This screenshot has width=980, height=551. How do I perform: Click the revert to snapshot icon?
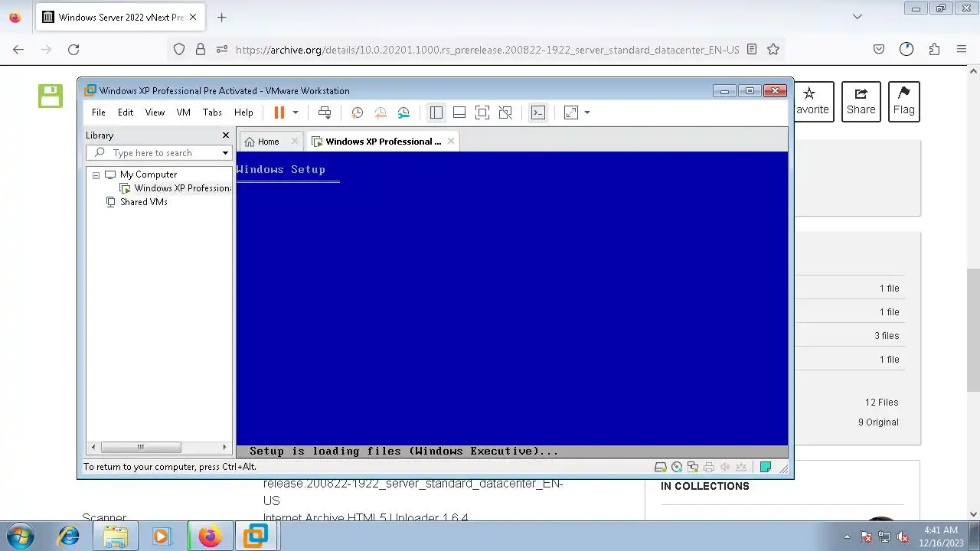(x=381, y=112)
